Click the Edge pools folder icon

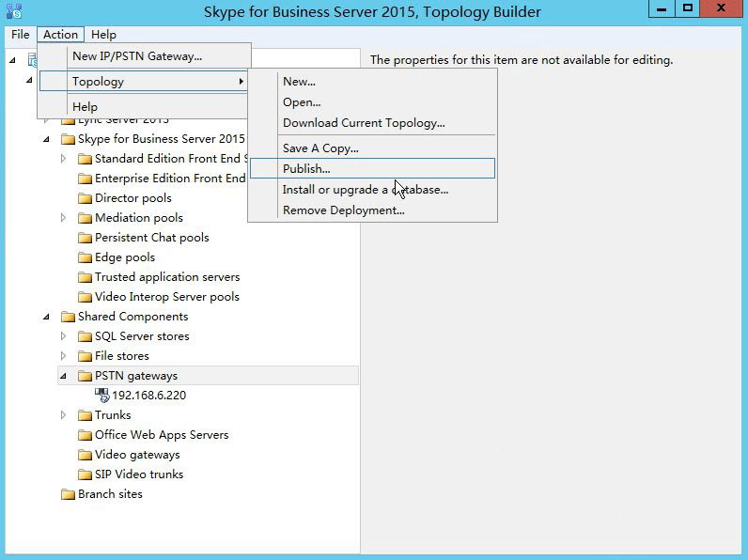85,257
